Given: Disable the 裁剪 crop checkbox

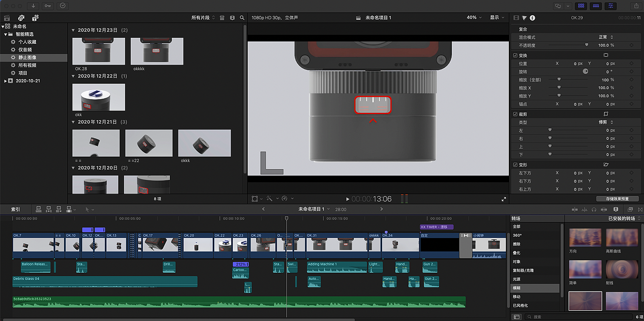Looking at the screenshot, I should (515, 114).
